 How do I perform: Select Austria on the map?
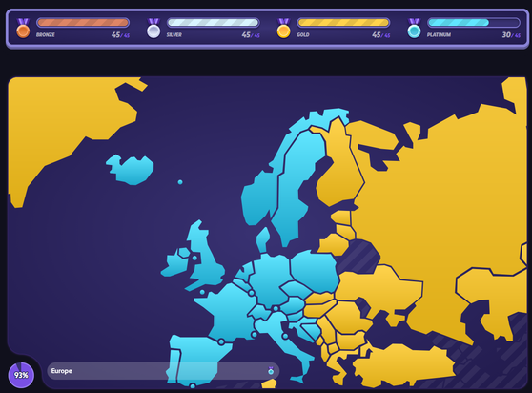[x=293, y=304]
